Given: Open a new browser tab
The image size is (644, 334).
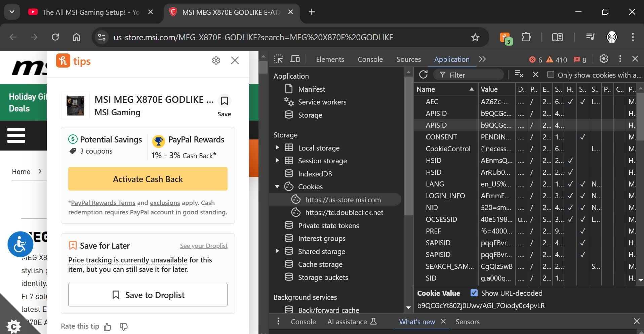Looking at the screenshot, I should point(312,12).
